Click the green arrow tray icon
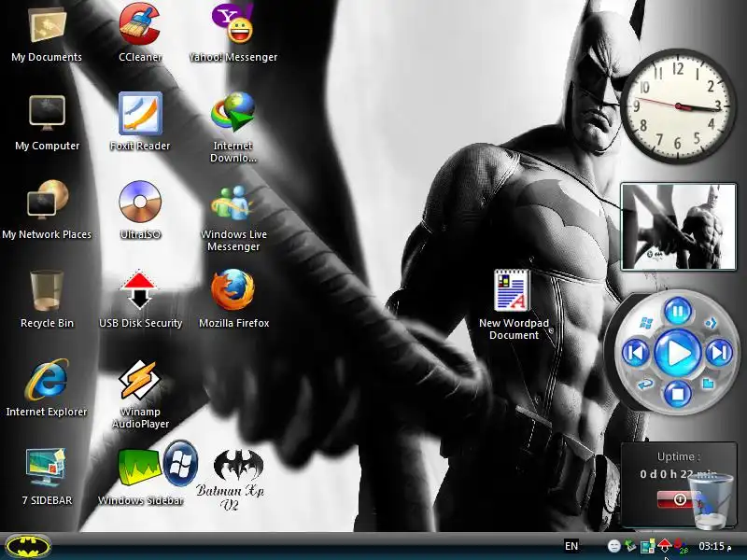747x560 pixels. [630, 546]
